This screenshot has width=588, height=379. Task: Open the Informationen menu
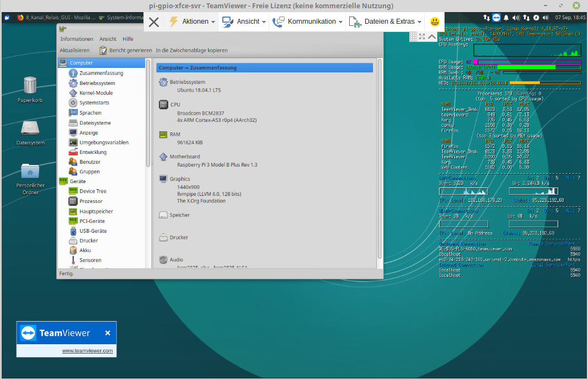77,39
